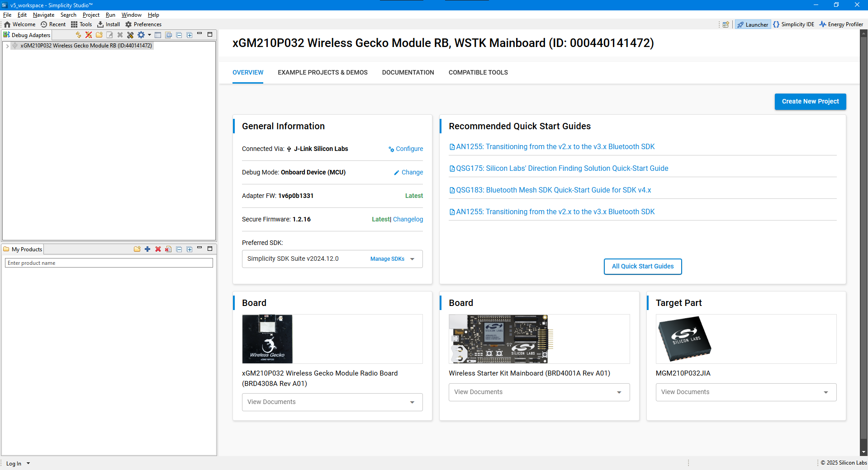Viewport: 868px width, 470px height.
Task: Open the Secure Firmware Changelog link
Action: point(408,219)
